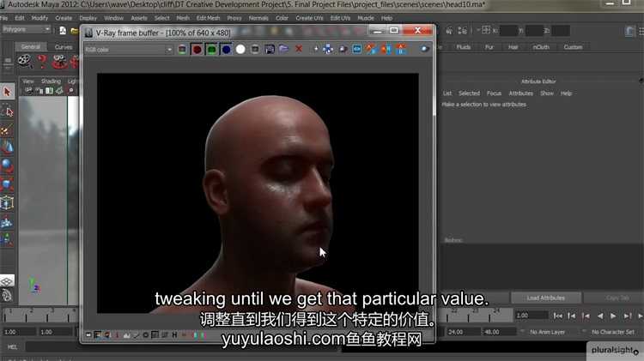Click the link PDPlayer teapot icon

343,50
